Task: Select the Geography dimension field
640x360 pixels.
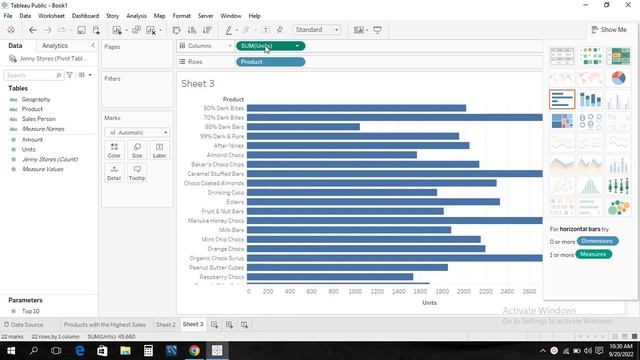Action: point(36,99)
